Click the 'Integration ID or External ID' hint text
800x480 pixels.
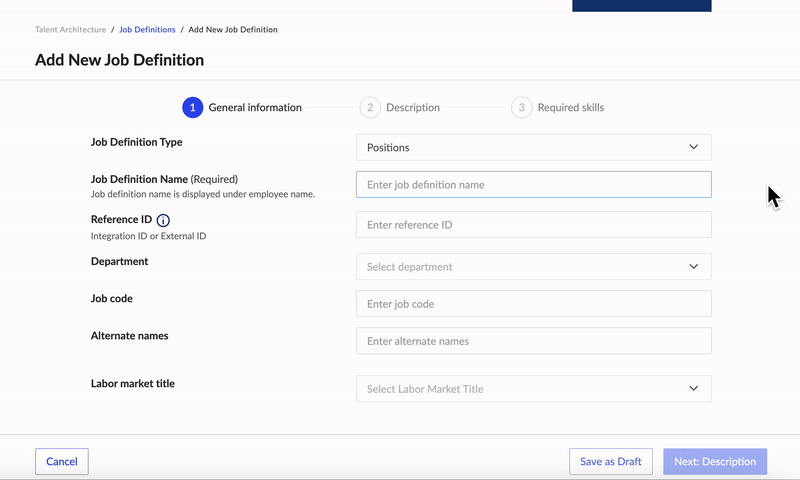148,236
